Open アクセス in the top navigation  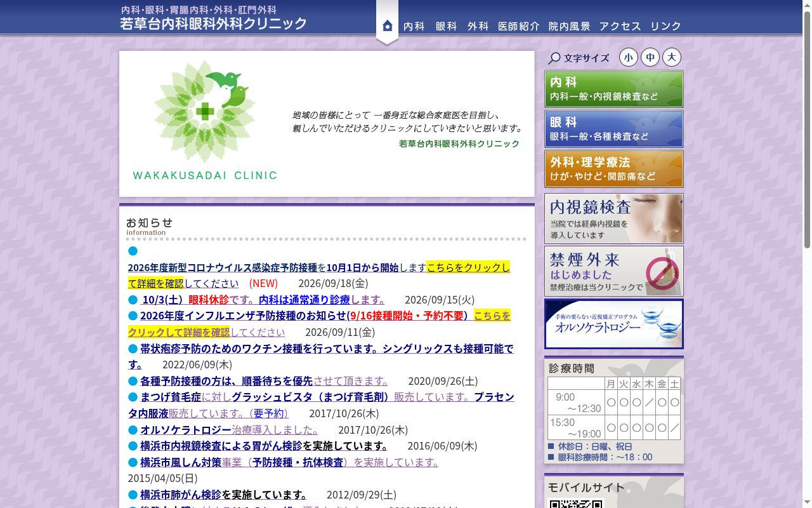coord(620,26)
